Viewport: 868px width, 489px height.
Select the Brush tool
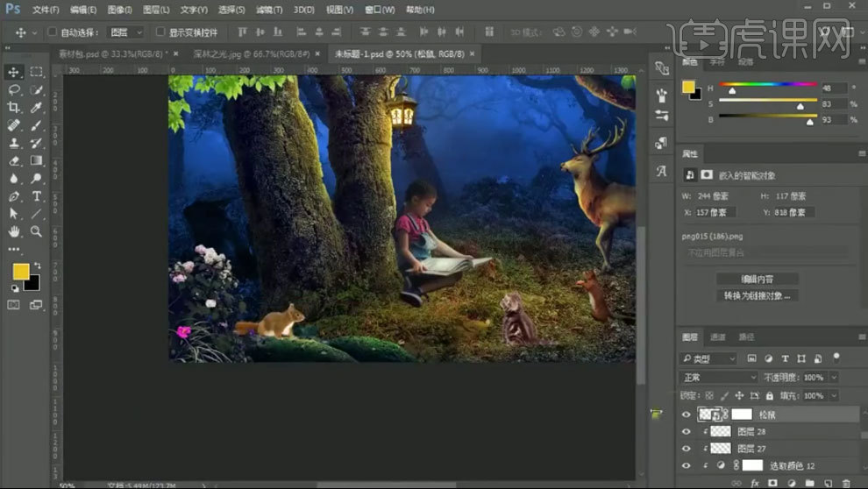pyautogui.click(x=37, y=125)
